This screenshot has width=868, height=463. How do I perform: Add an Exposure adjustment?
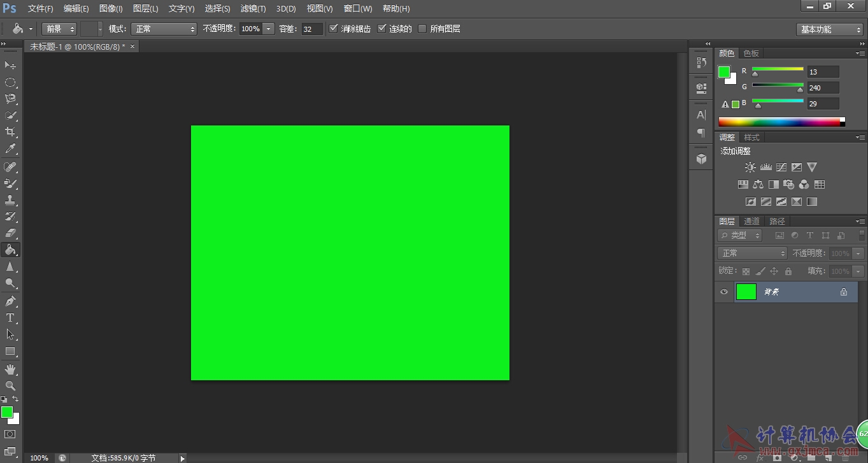click(797, 167)
